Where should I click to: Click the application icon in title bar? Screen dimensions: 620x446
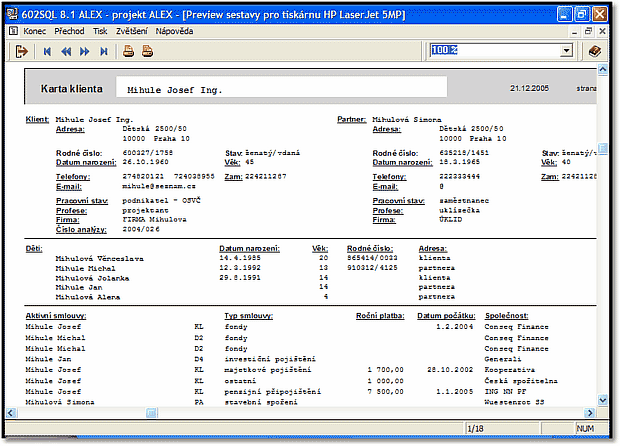(12, 13)
